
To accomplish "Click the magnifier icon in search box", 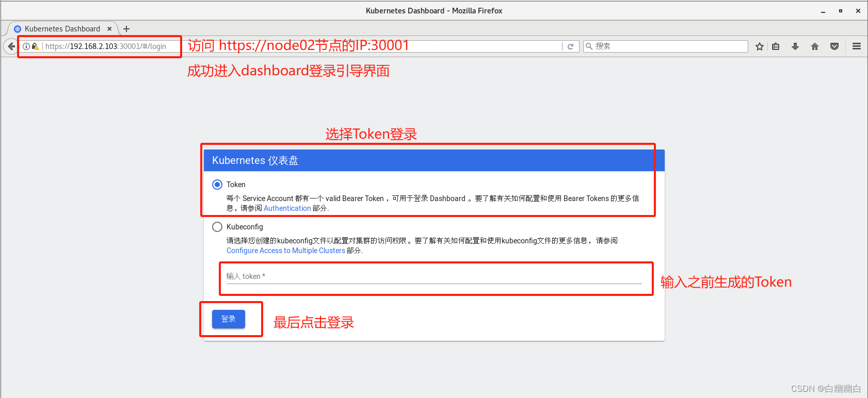I will point(589,46).
